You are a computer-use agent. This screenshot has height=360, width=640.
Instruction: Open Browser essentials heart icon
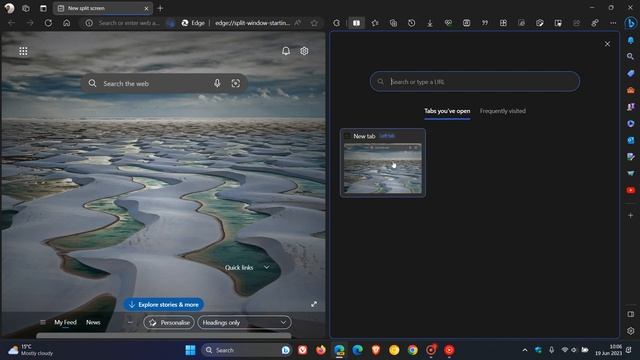point(448,23)
